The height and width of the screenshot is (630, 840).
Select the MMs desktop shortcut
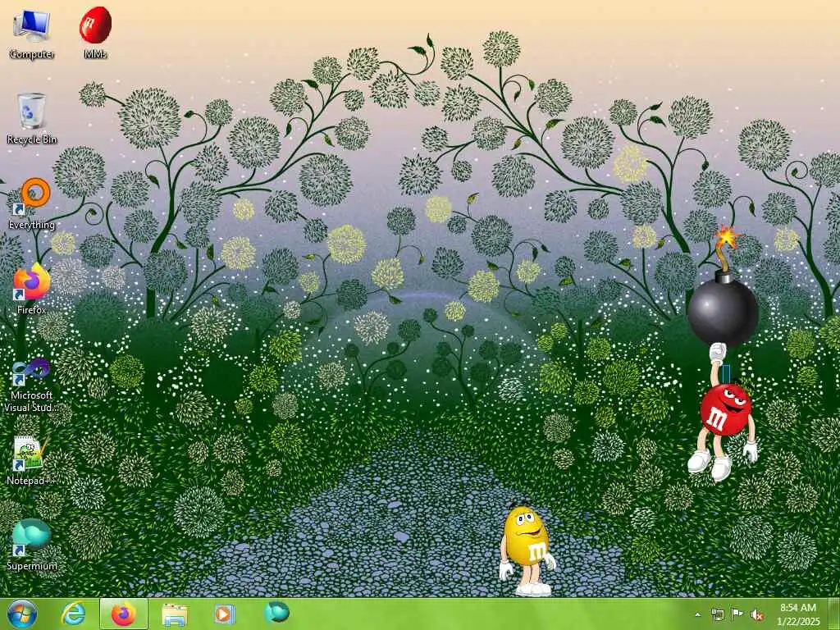point(95,33)
